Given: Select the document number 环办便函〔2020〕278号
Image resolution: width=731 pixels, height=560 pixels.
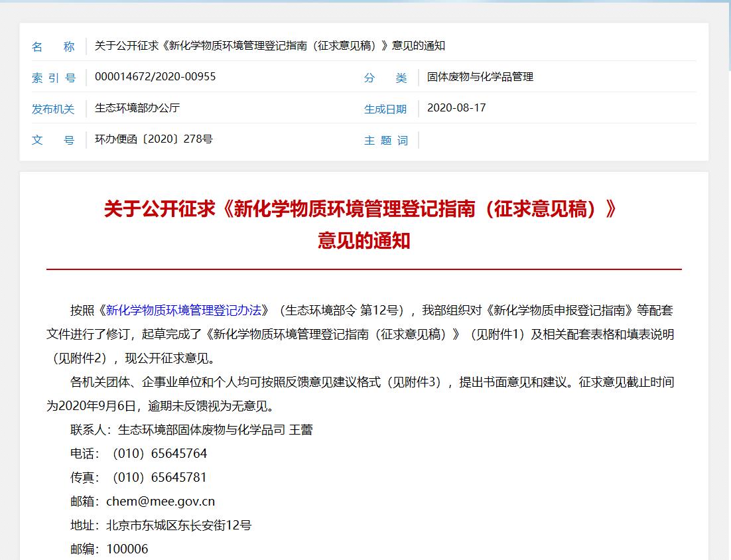Looking at the screenshot, I should 153,139.
